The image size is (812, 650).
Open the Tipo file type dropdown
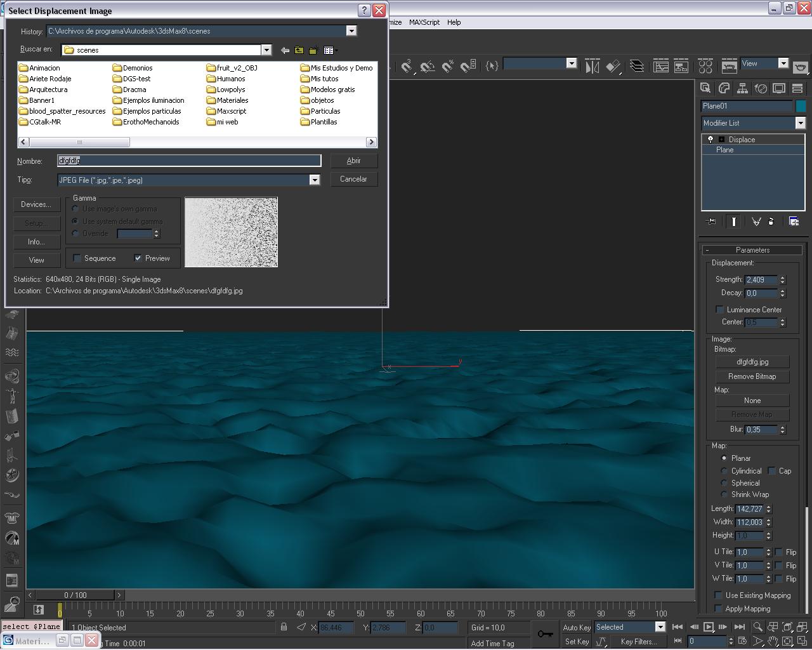(314, 180)
